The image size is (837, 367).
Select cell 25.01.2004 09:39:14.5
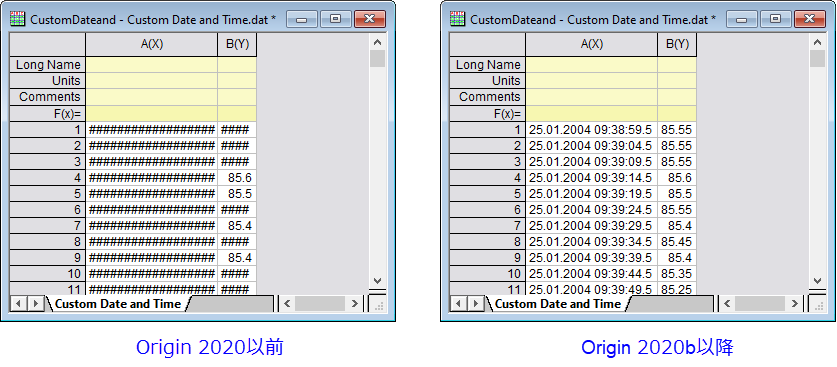(x=591, y=178)
